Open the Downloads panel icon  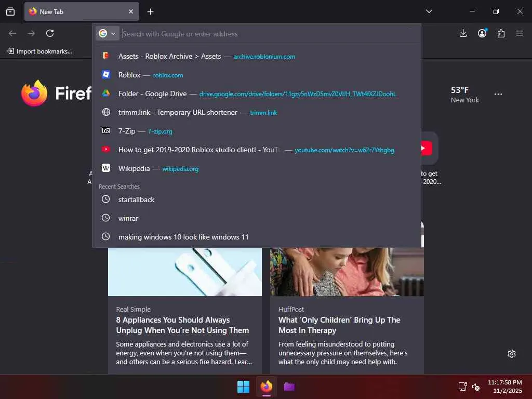[463, 33]
